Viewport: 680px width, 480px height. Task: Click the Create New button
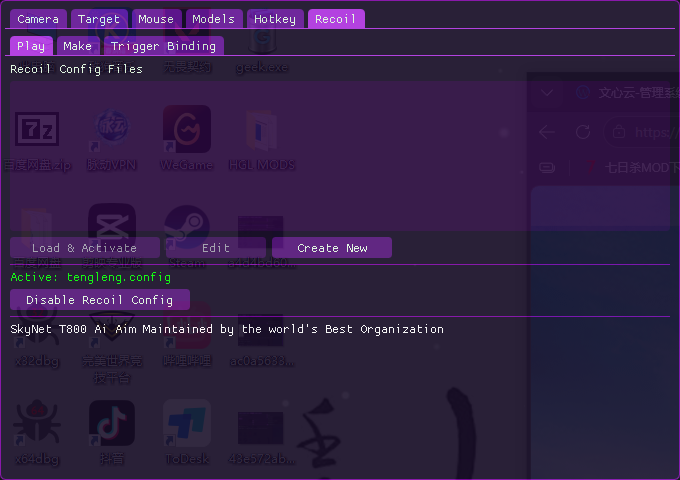(331, 248)
